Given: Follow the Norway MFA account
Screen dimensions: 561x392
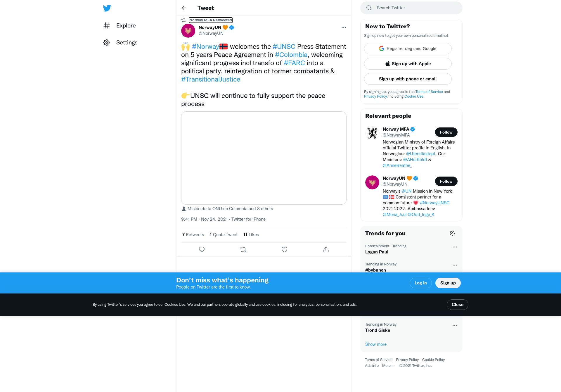Looking at the screenshot, I should [446, 132].
